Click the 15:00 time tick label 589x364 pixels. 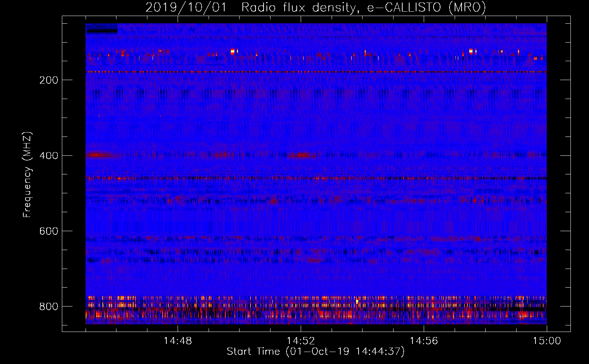[547, 341]
